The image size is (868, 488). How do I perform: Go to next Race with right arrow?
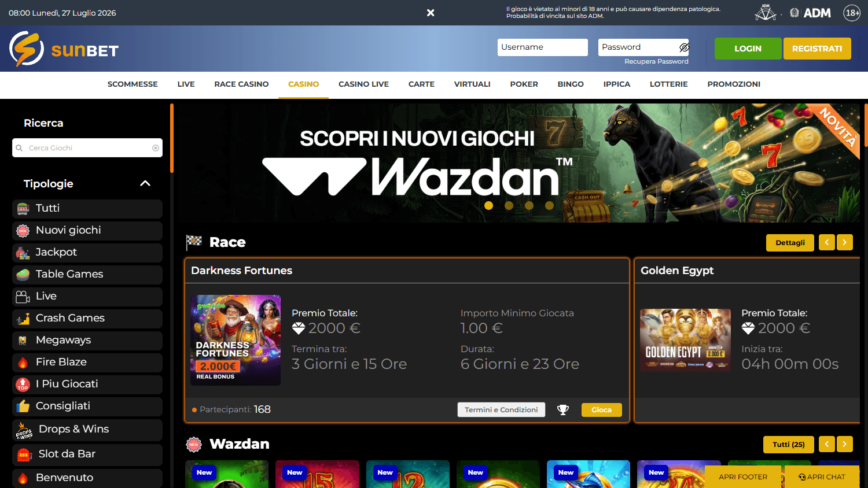tap(845, 243)
